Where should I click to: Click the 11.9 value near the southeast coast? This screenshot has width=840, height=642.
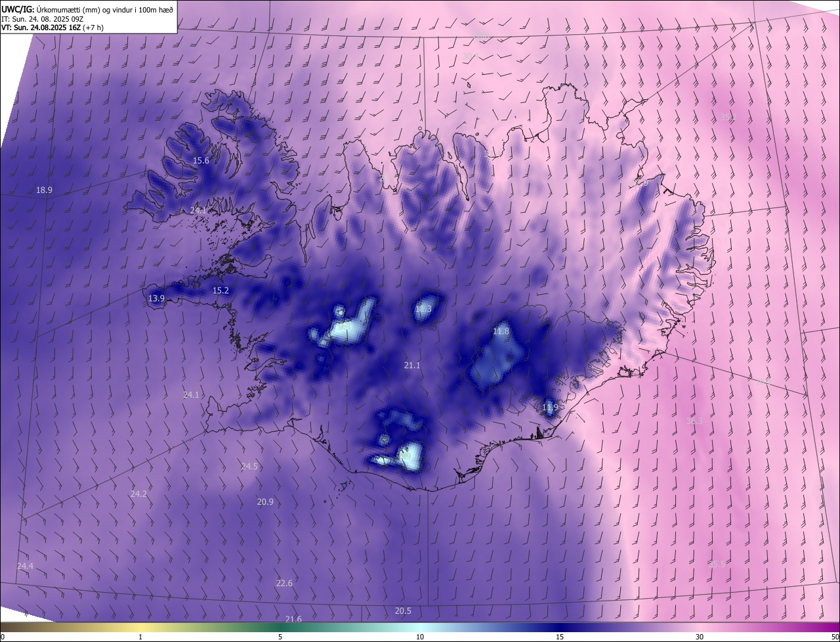[550, 407]
